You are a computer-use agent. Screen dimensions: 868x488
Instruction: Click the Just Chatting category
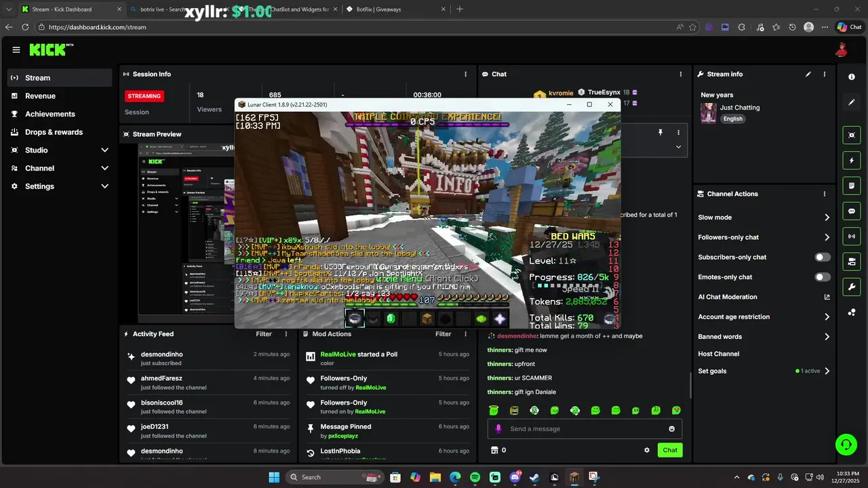tap(740, 108)
